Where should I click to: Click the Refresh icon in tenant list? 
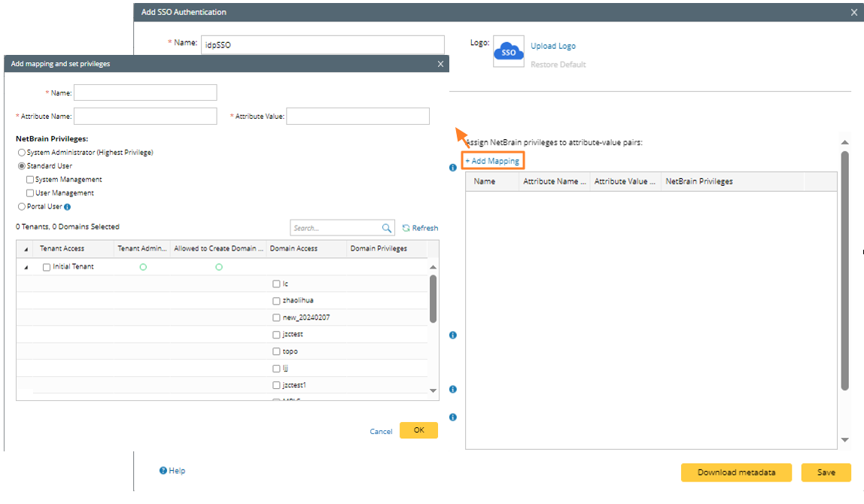coord(406,228)
